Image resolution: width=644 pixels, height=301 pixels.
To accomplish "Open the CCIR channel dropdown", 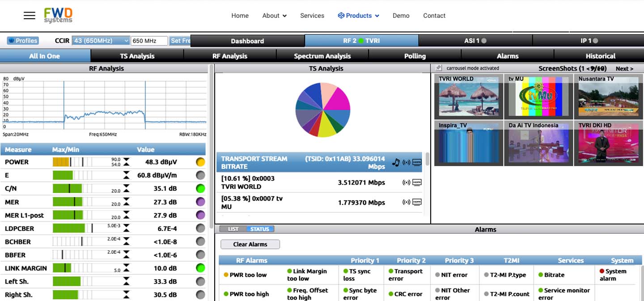I will 101,41.
